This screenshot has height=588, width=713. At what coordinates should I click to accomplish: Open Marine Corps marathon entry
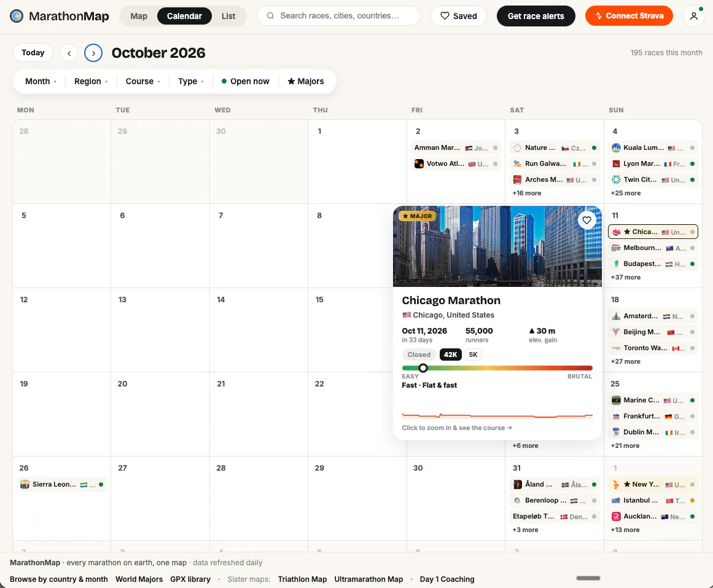point(653,400)
